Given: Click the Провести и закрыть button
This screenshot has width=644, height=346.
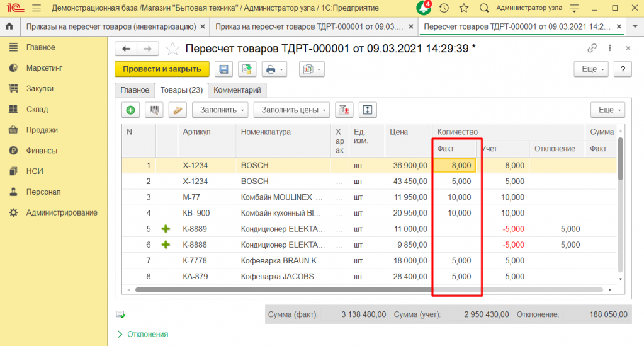Looking at the screenshot, I should click(162, 69).
